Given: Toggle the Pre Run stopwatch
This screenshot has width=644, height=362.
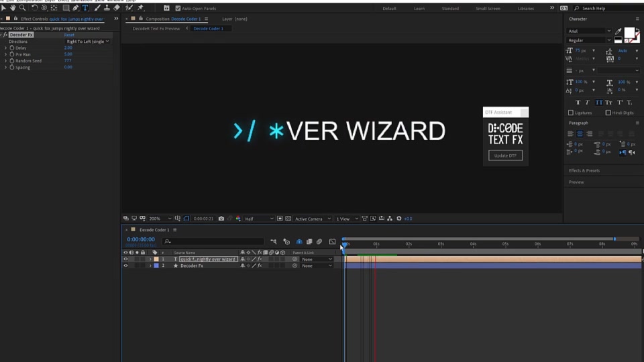Looking at the screenshot, I should (x=12, y=54).
